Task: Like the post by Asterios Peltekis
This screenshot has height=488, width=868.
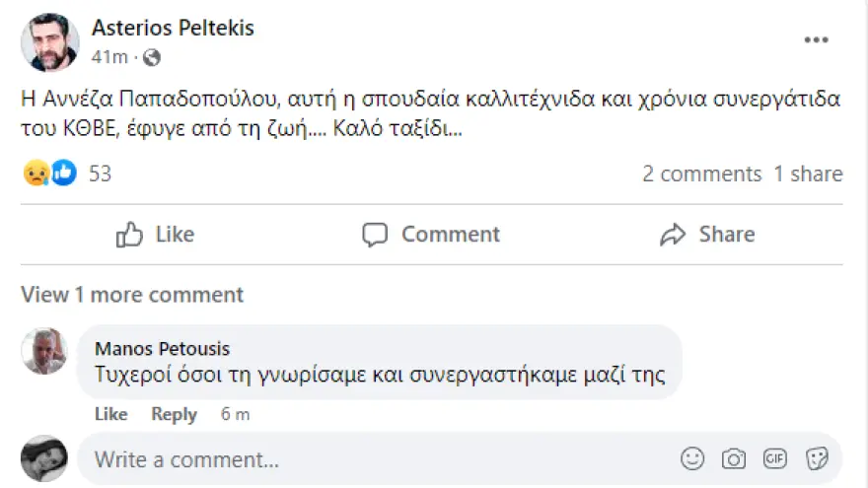Action: (155, 235)
